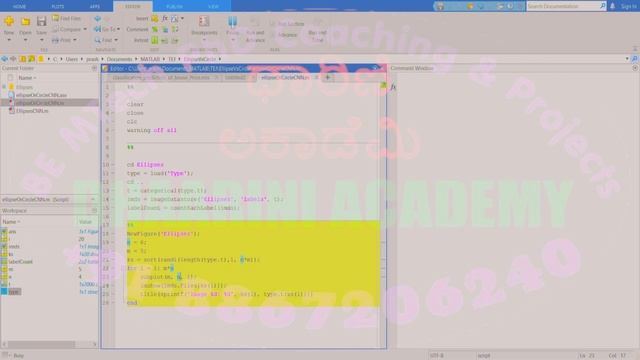Create a new file with the New icon
The width and height of the screenshot is (640, 360).
point(9,21)
